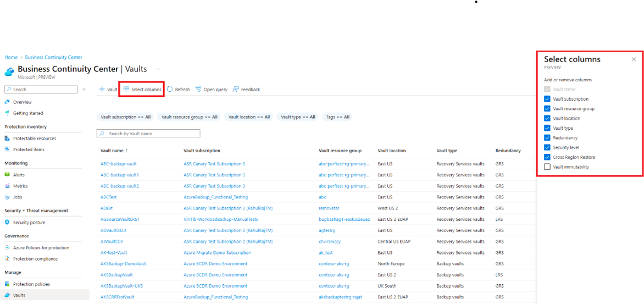Click the Protection compliance icon

point(7,259)
